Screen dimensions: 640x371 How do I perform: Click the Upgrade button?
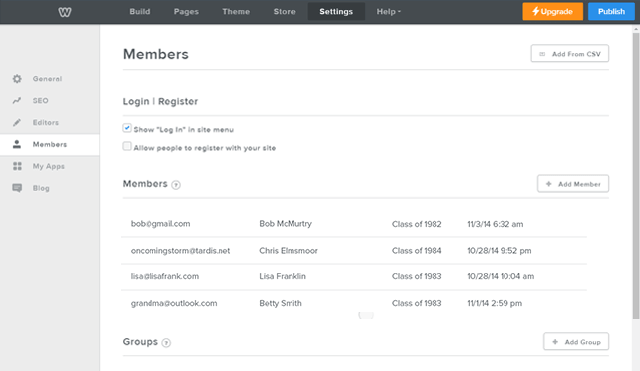(553, 11)
